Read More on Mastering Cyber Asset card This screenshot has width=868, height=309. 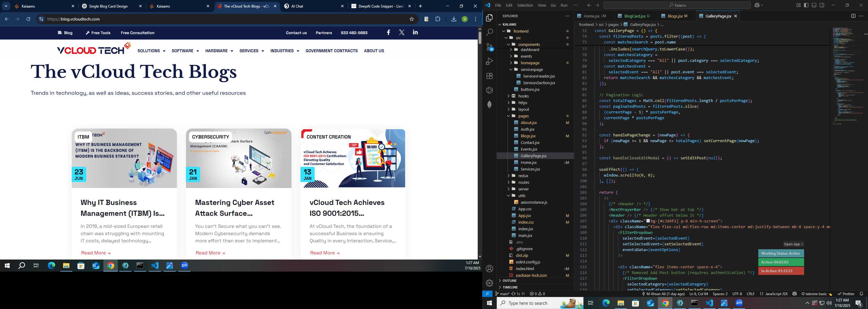[210, 253]
